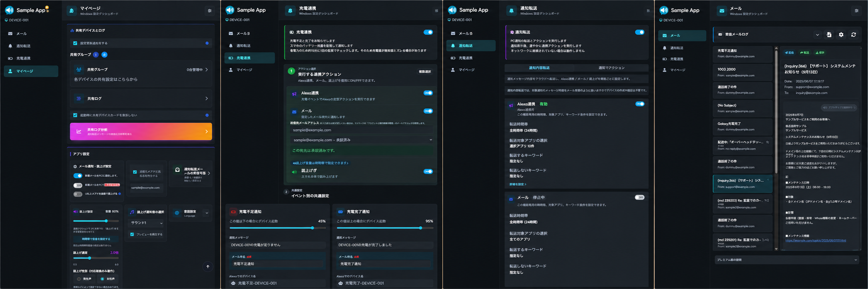868x289 pixels.
Task: Expand the 言語設定 dropdown chevron
Action: [207, 213]
